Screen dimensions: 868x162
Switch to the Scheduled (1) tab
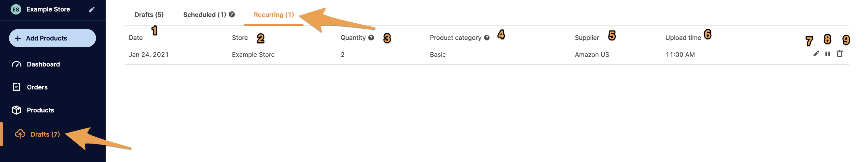205,15
